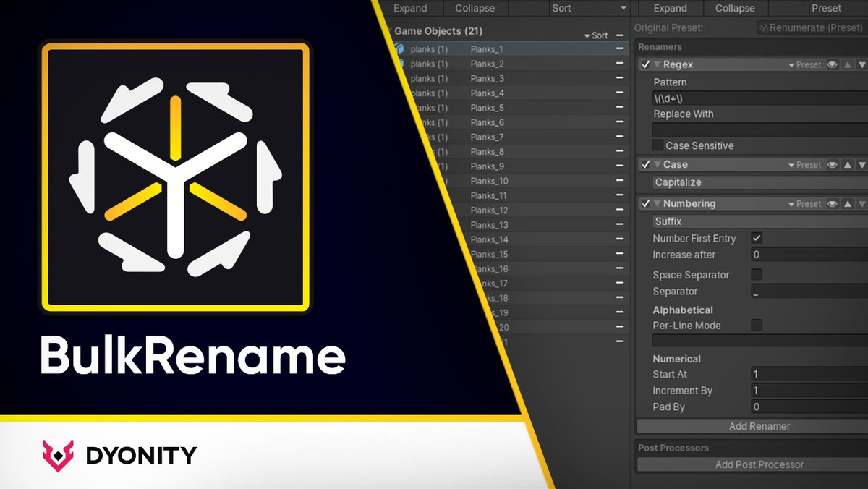Click the Add Post Processor button
This screenshot has height=489, width=868.
point(759,464)
